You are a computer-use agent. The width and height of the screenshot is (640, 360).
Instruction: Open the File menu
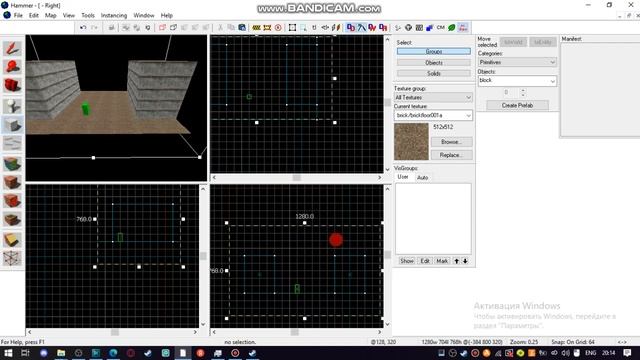[x=18, y=15]
